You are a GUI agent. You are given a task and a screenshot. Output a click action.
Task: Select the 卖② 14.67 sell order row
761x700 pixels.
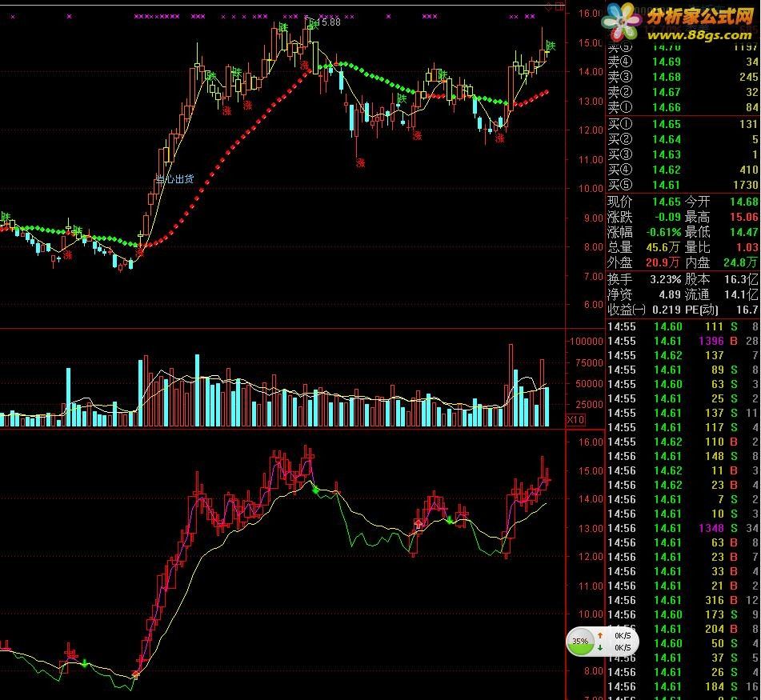[x=683, y=92]
